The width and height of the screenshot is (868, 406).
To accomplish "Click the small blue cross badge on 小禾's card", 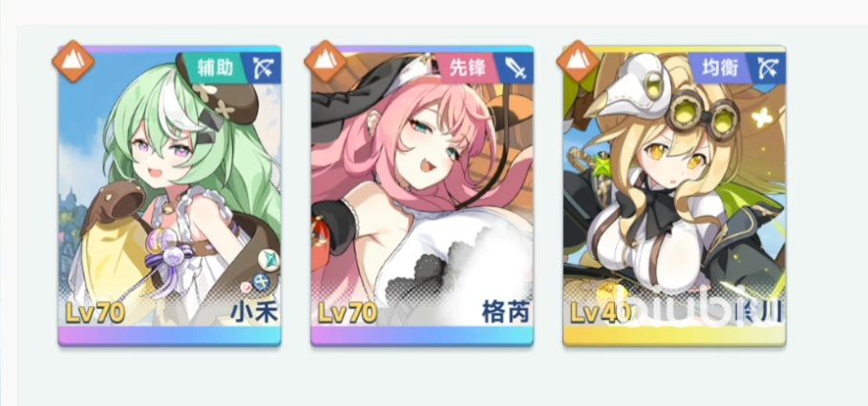I will point(260,283).
